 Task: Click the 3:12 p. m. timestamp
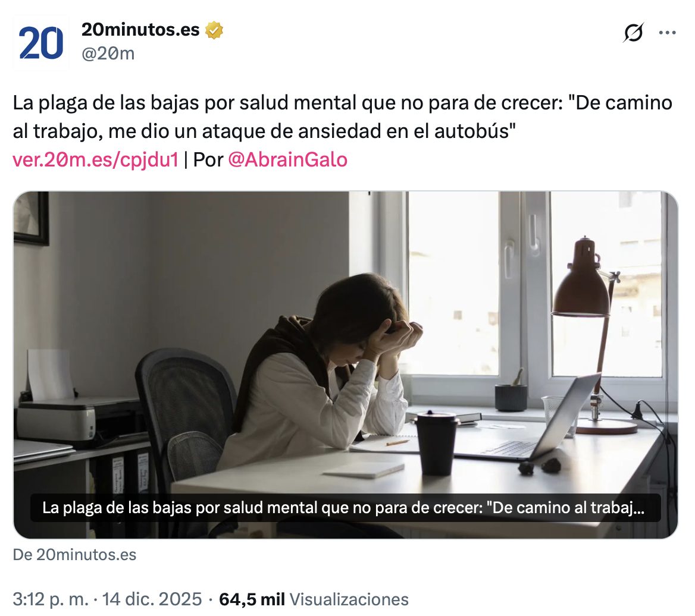[51, 599]
